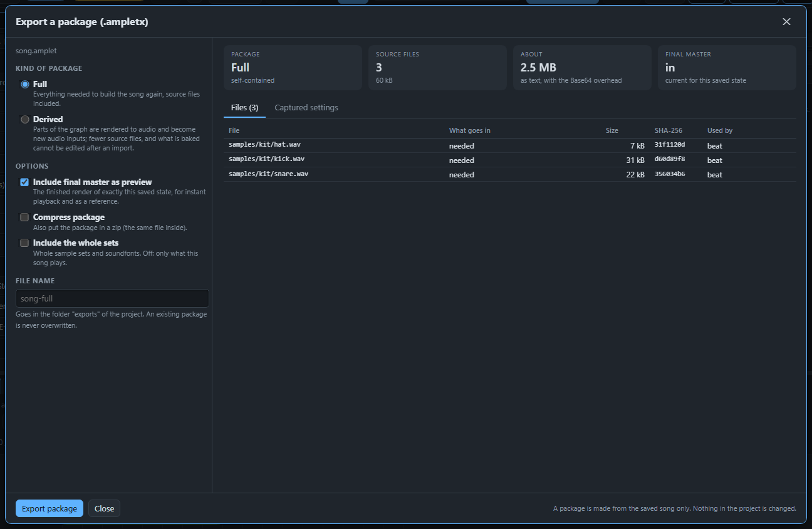Click the SHA-256 column header
Viewport: 812px width, 529px height.
point(669,130)
